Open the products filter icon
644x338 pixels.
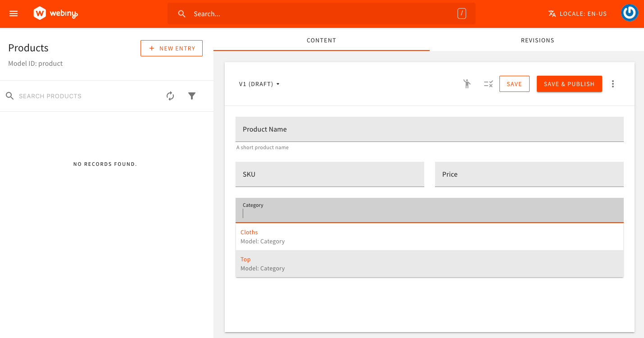coord(192,96)
